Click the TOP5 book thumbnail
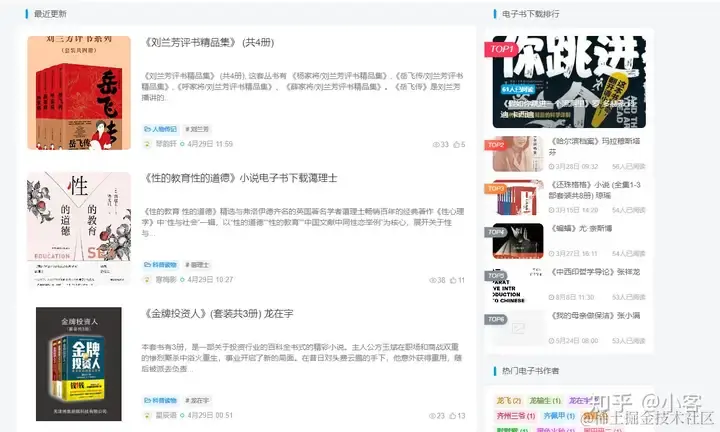720x432 pixels. coord(518,285)
